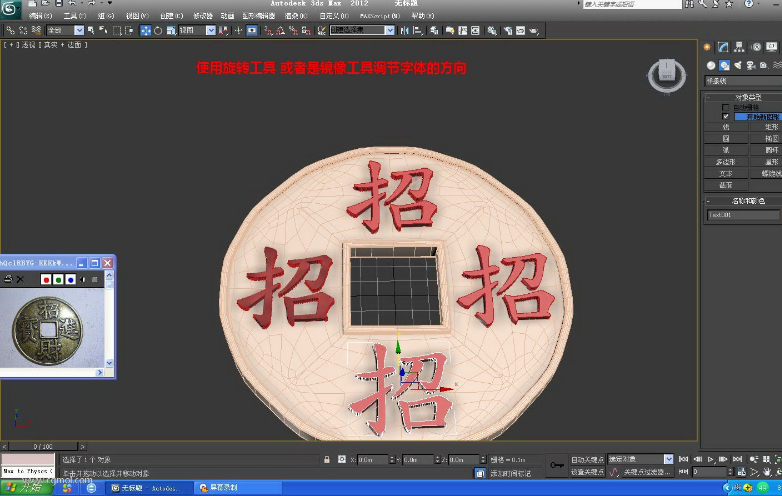Click the ViewCube in the viewport
782x496 pixels.
tap(667, 76)
